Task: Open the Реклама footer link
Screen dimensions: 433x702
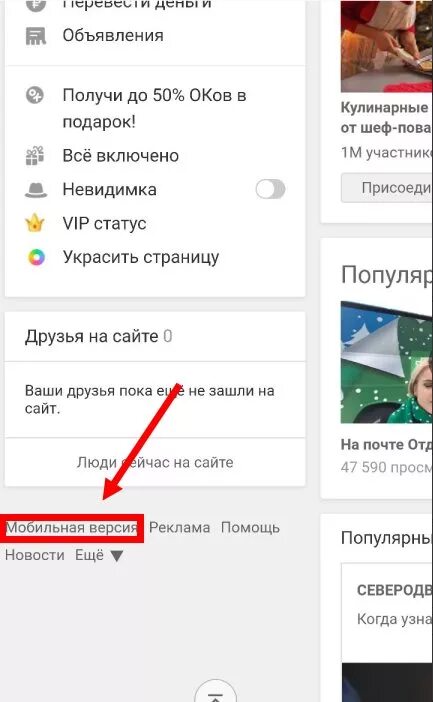Action: (x=180, y=528)
